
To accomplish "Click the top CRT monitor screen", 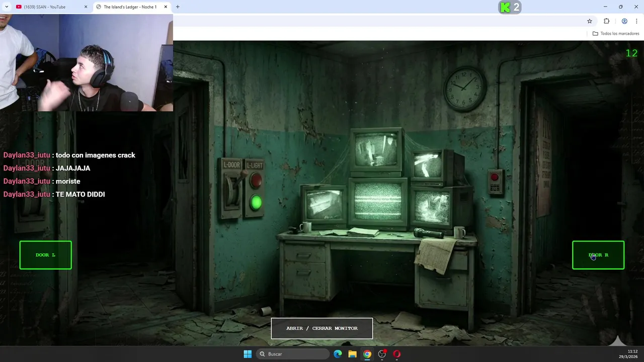I will tap(376, 150).
